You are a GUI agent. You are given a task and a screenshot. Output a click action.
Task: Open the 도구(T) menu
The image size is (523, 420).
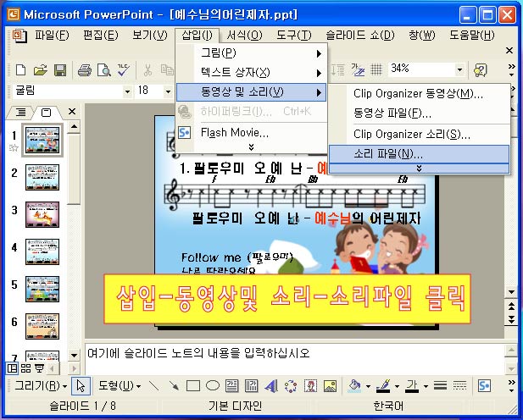pyautogui.click(x=293, y=35)
